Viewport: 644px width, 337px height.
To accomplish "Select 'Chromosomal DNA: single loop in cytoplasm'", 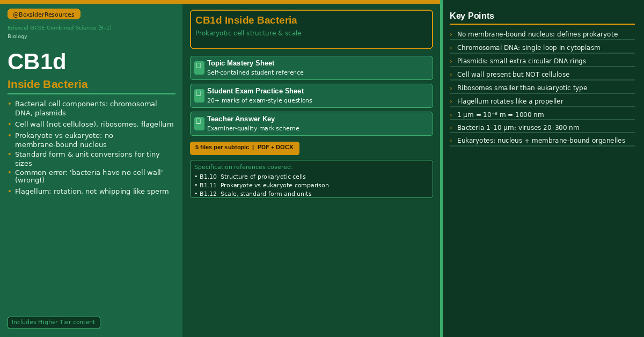I will pos(529,48).
